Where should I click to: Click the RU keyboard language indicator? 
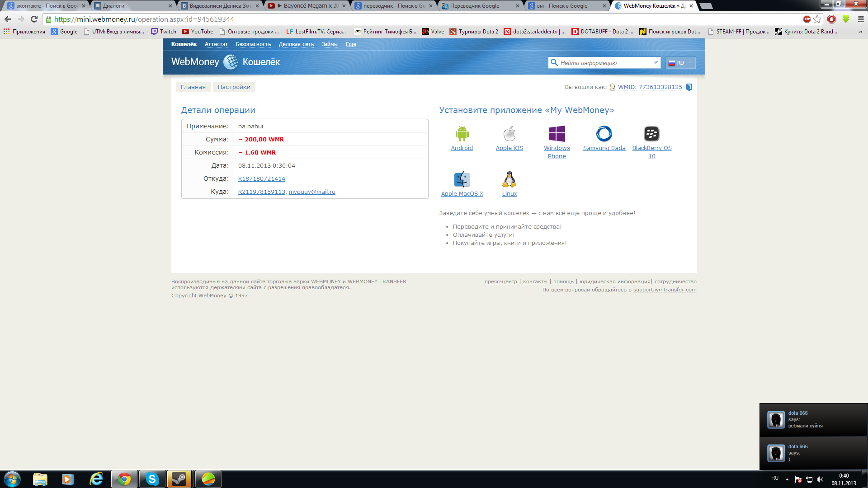tap(775, 478)
